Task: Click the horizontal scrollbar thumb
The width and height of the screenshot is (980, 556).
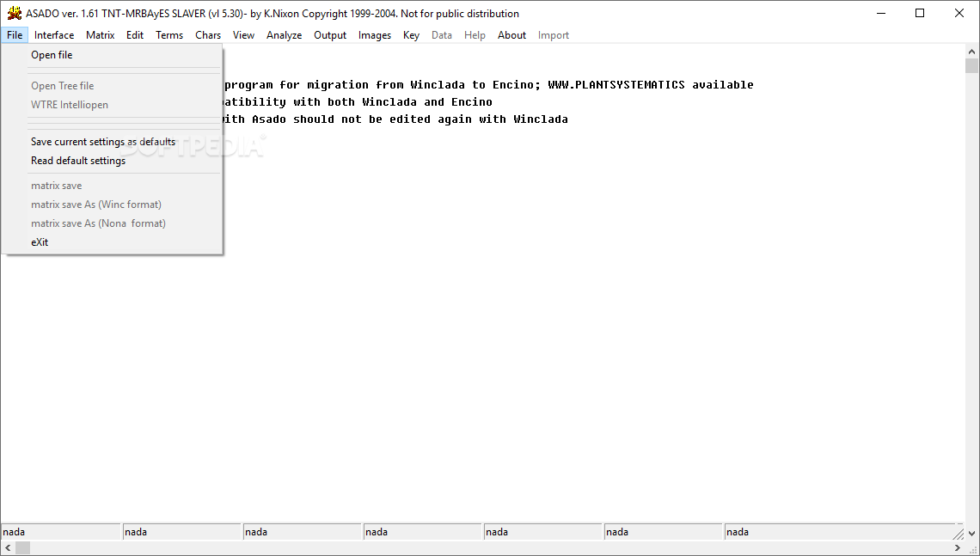Action: click(x=22, y=548)
